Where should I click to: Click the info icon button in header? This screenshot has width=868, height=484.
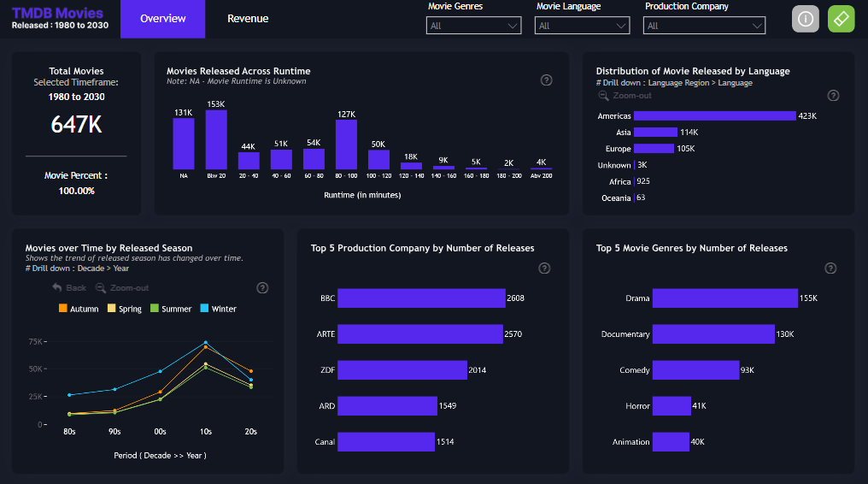[x=805, y=19]
